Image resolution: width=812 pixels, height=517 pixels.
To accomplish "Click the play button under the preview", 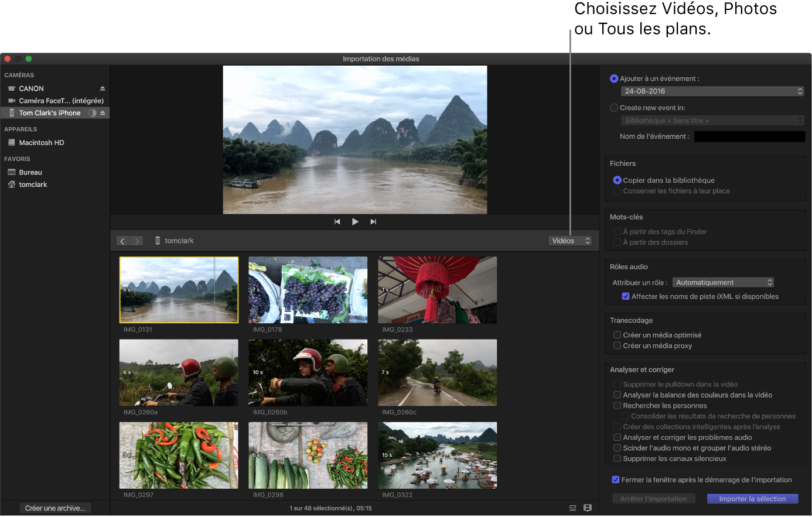I will click(x=355, y=222).
